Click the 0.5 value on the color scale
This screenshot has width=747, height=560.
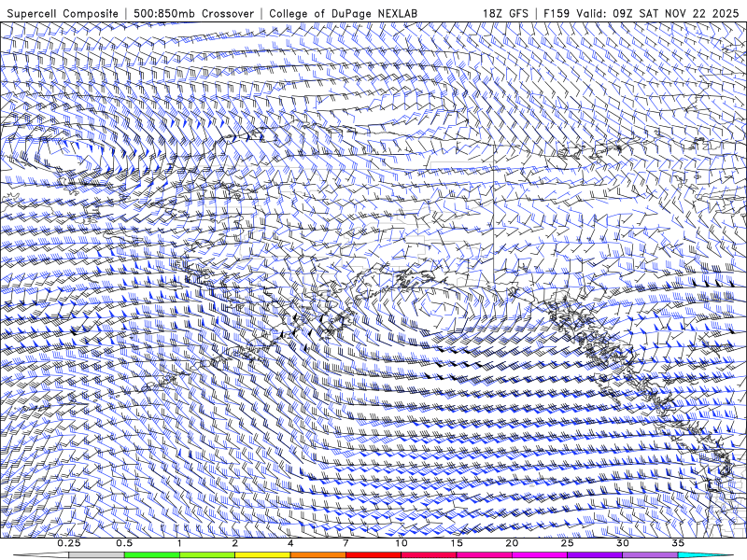click(124, 543)
